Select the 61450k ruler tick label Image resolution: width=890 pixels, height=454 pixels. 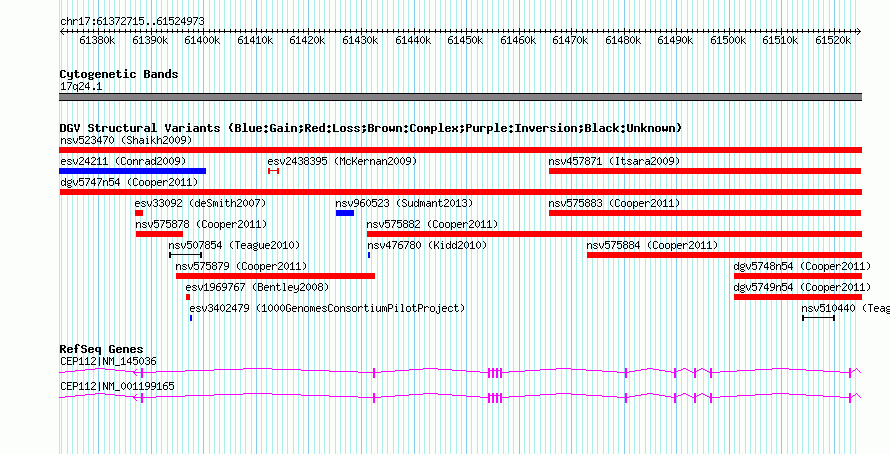tap(465, 40)
